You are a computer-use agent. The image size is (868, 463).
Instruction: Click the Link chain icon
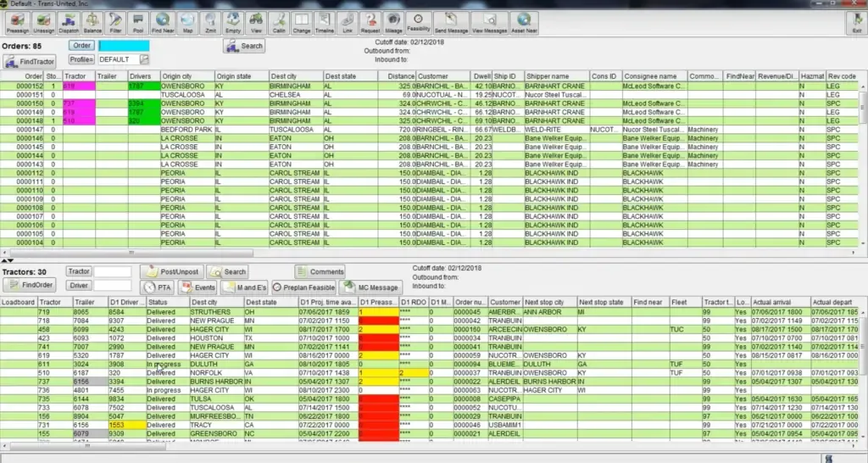[347, 23]
